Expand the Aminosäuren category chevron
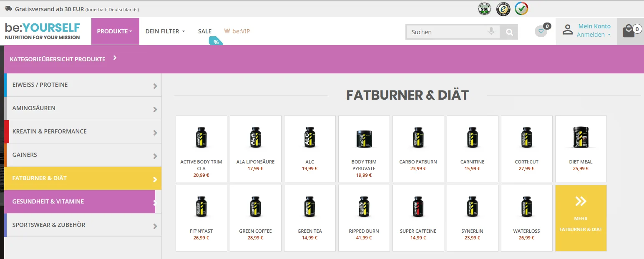Image resolution: width=644 pixels, height=259 pixels. (x=155, y=109)
